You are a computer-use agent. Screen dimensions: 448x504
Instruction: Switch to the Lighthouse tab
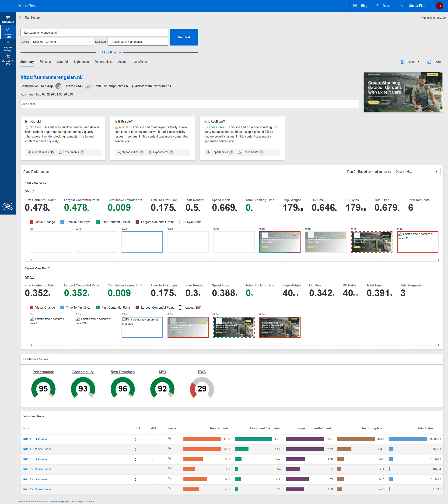pyautogui.click(x=81, y=62)
